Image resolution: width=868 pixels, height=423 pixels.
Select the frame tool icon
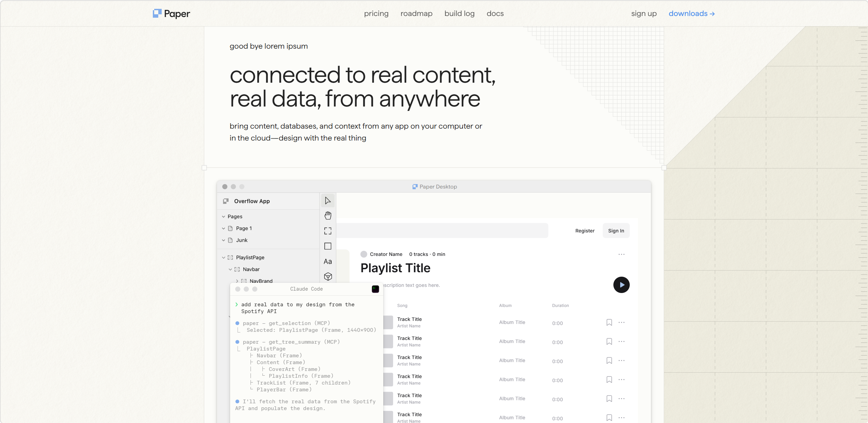coord(328,231)
